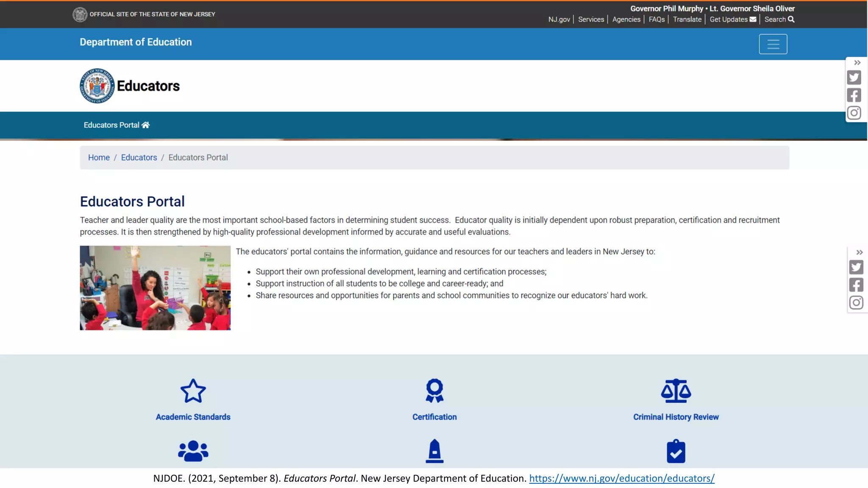Click the Department of Education seal logo
The height and width of the screenshot is (488, 868).
97,86
